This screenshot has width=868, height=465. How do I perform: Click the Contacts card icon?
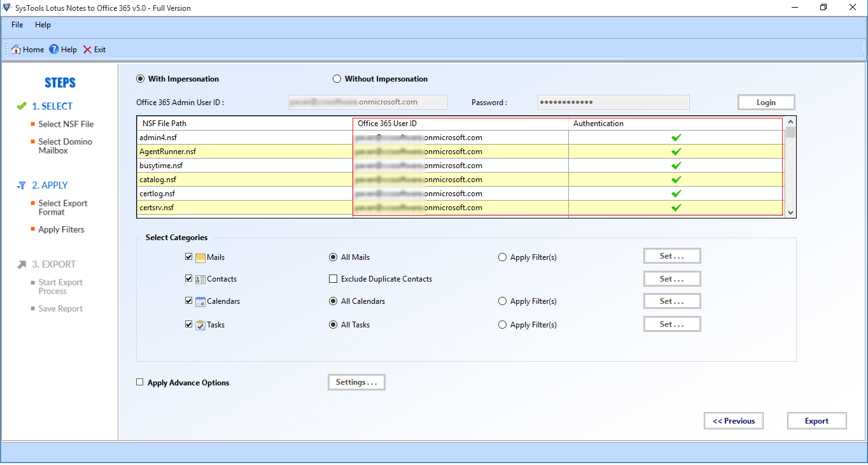pos(200,280)
